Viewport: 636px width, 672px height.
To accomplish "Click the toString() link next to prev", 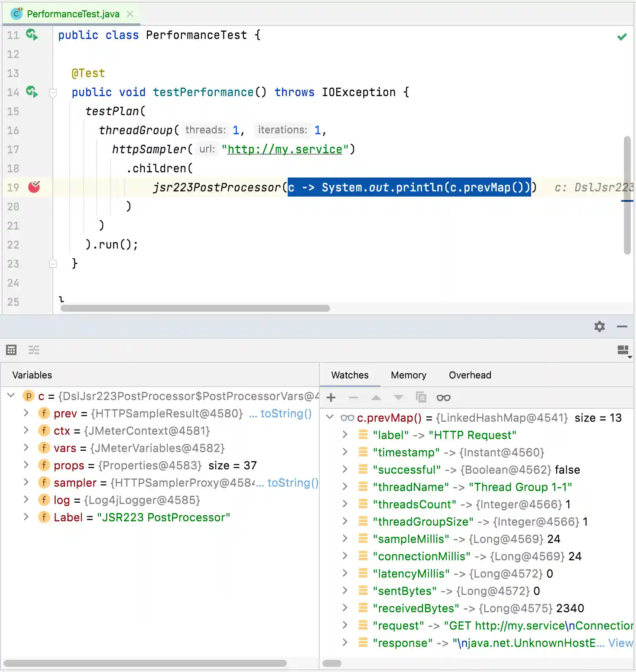I will click(281, 414).
